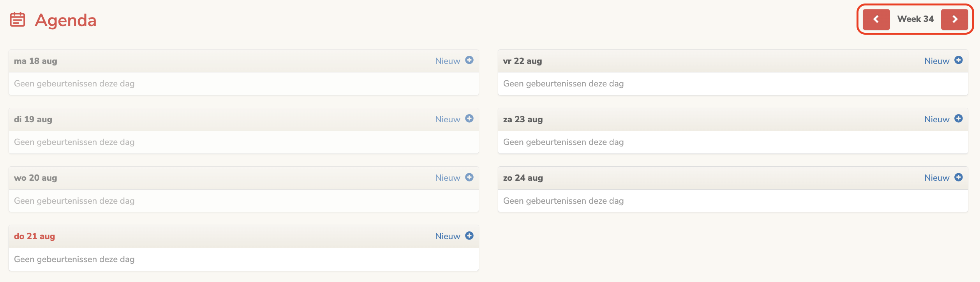Click the calendar icon next to Agenda
This screenshot has height=282, width=980.
pyautogui.click(x=18, y=19)
